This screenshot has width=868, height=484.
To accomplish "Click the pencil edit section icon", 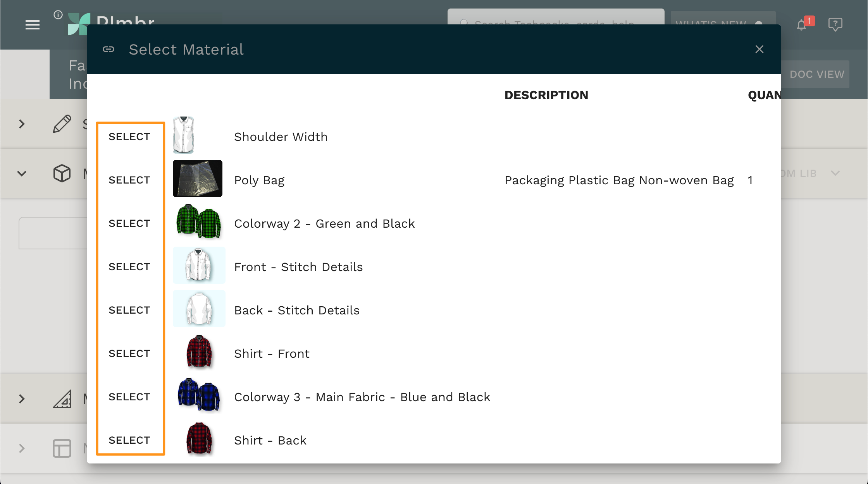I will (x=62, y=124).
